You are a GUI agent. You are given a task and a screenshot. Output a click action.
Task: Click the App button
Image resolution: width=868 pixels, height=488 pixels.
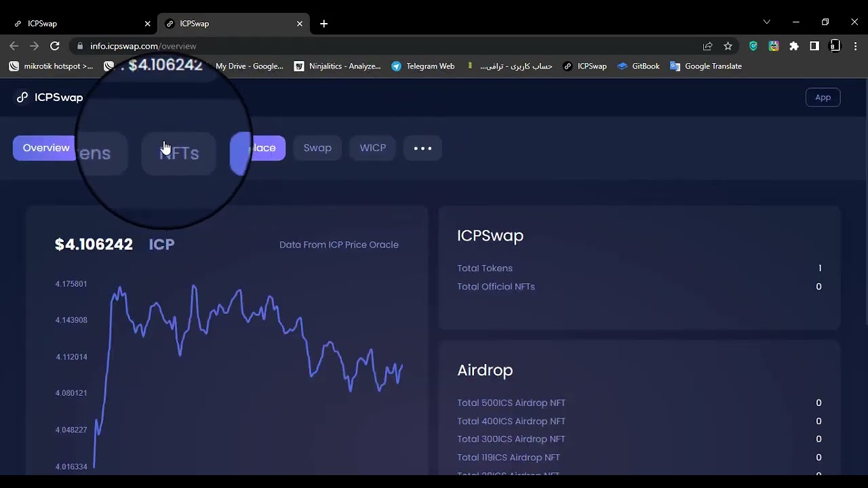pos(823,98)
